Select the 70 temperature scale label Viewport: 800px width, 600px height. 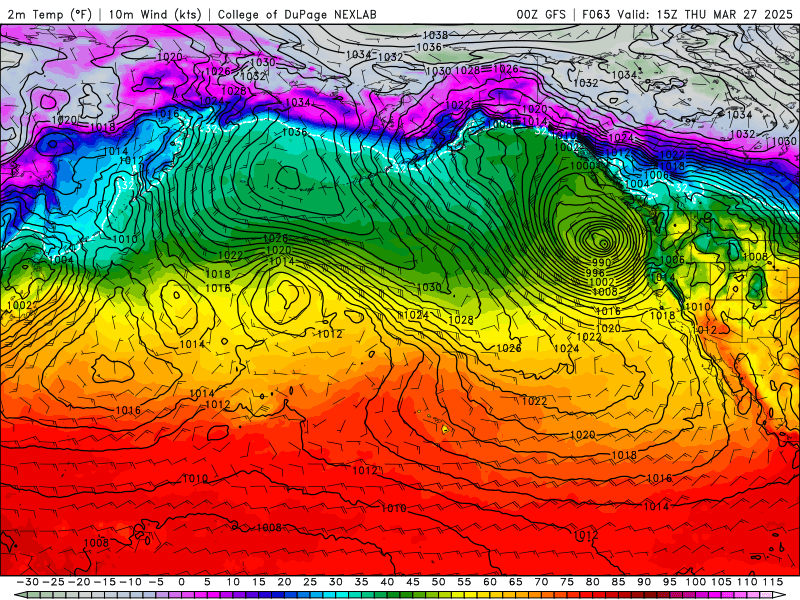pos(541,582)
